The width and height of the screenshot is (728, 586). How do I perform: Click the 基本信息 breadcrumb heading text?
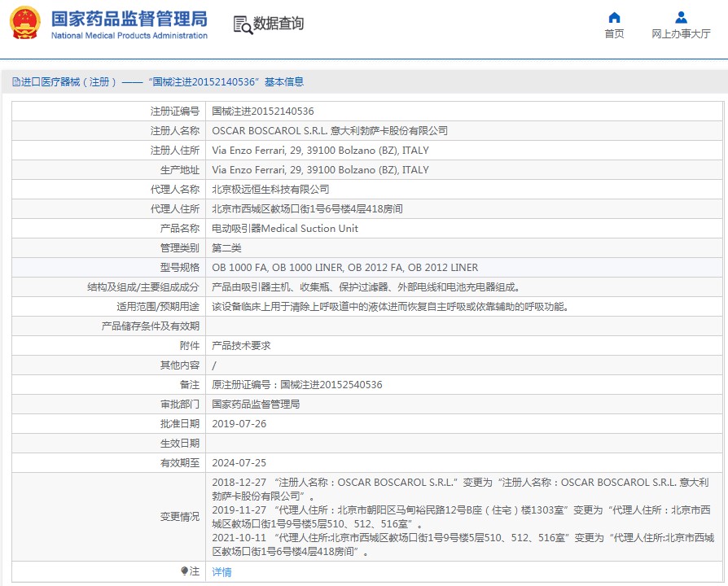(x=284, y=82)
